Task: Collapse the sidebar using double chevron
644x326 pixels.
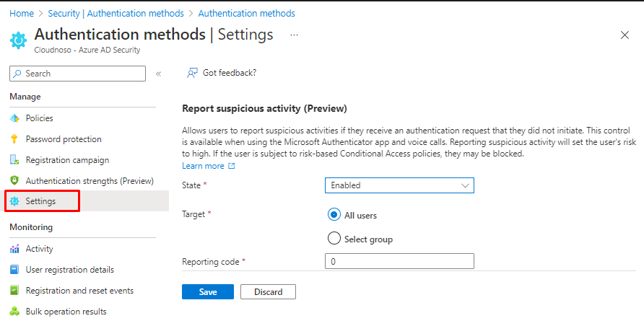Action: coord(159,74)
